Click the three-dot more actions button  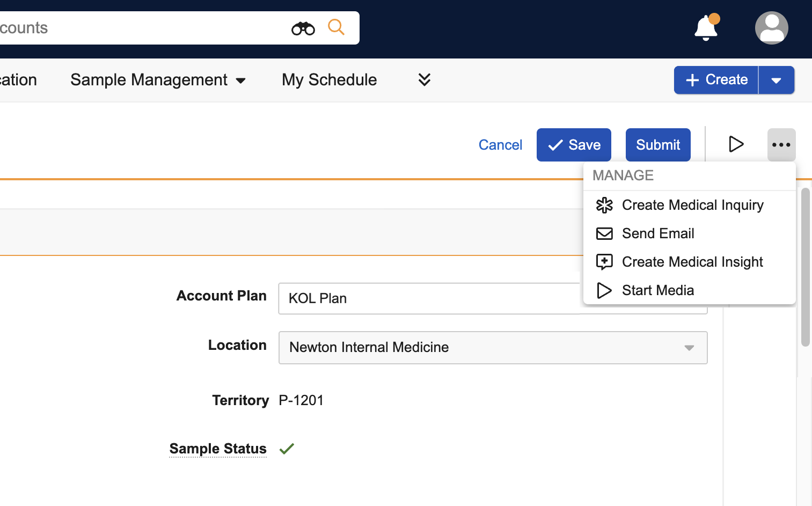[x=781, y=145]
